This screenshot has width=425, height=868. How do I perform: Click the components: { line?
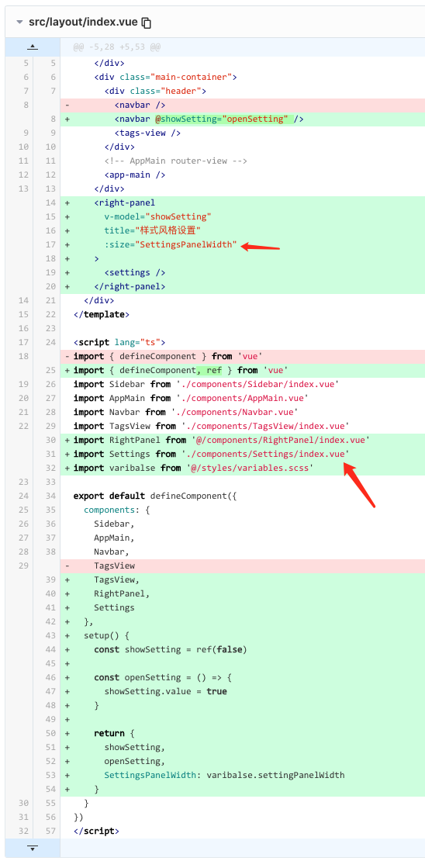243,510
